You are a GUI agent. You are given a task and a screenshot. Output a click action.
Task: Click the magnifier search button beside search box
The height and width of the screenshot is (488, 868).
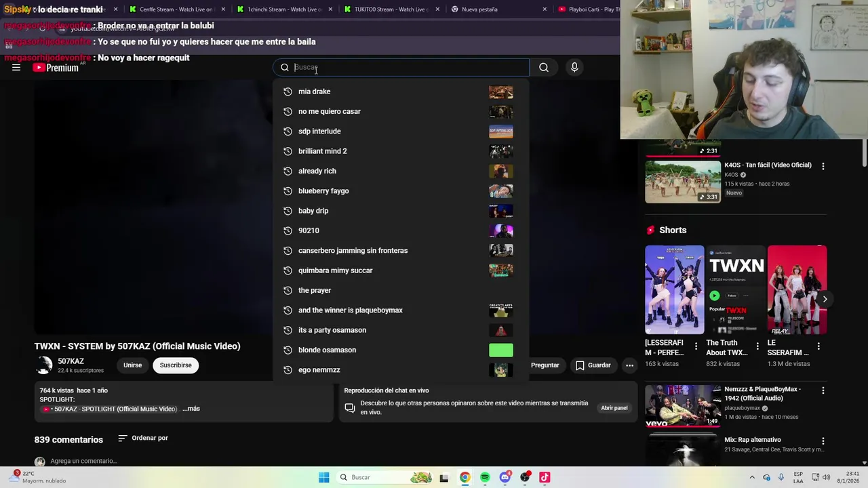544,67
